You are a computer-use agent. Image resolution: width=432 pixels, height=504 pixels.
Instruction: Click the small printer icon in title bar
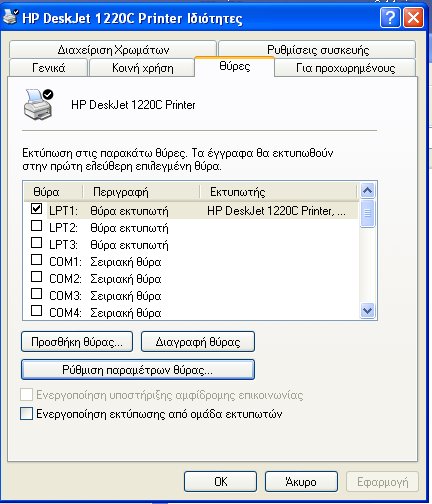pyautogui.click(x=10, y=17)
